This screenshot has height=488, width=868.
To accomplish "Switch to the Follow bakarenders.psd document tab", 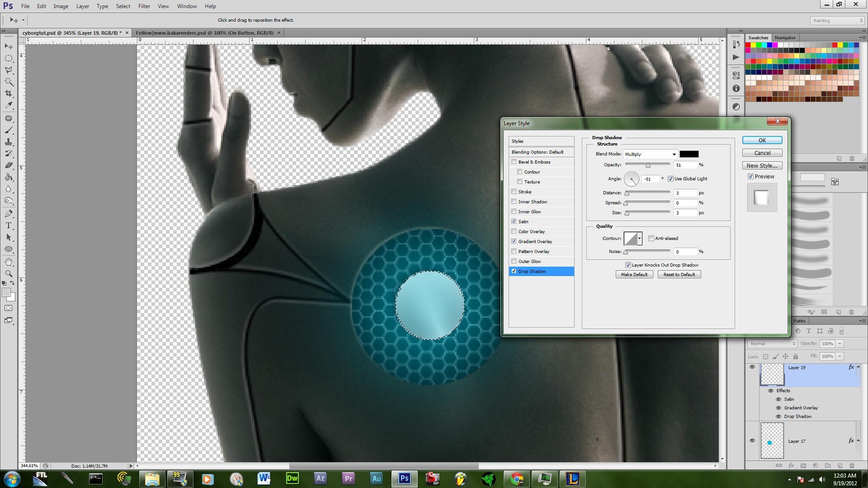I will pos(205,33).
